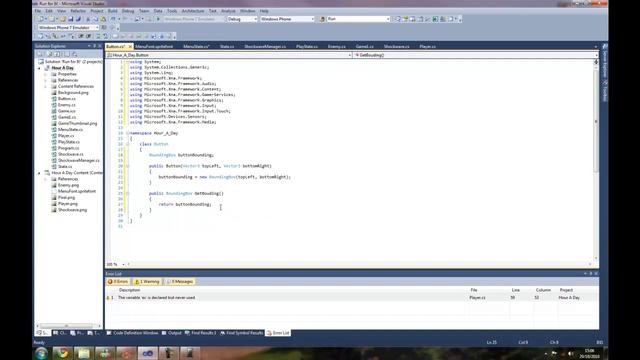
Task: Click the Visual Studio taskbar icon
Action: pos(147,353)
